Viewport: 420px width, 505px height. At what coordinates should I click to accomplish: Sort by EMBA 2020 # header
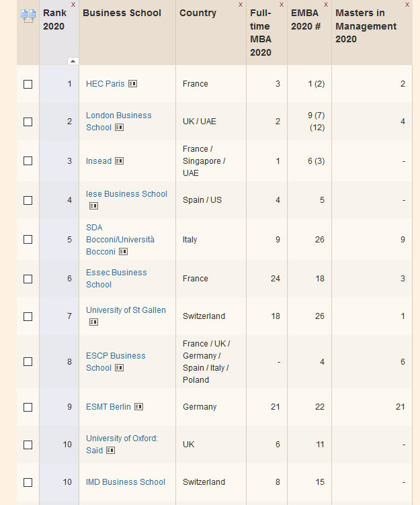point(306,19)
